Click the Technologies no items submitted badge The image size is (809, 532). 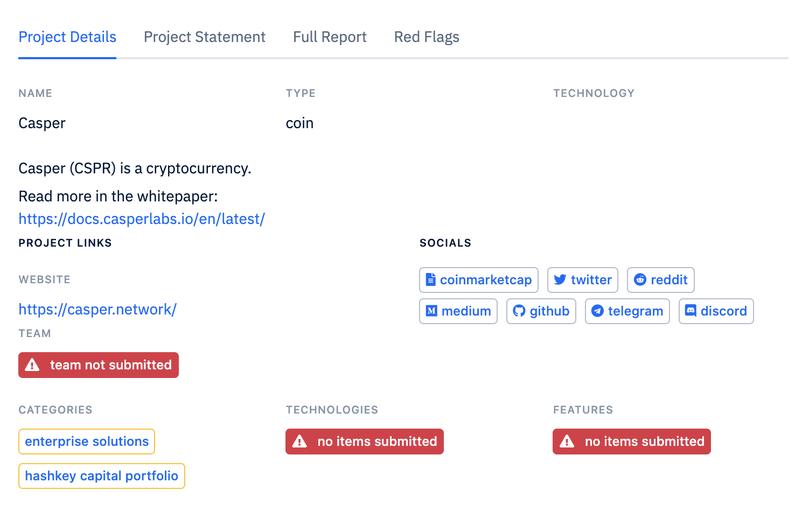coord(365,442)
